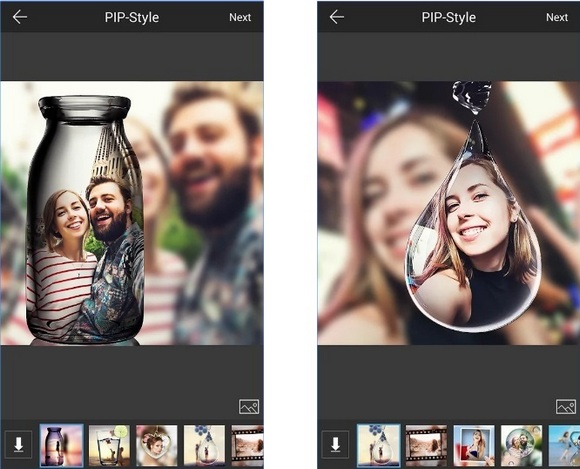Choose film strip style on left screen
This screenshot has height=469, width=580.
pos(247,445)
